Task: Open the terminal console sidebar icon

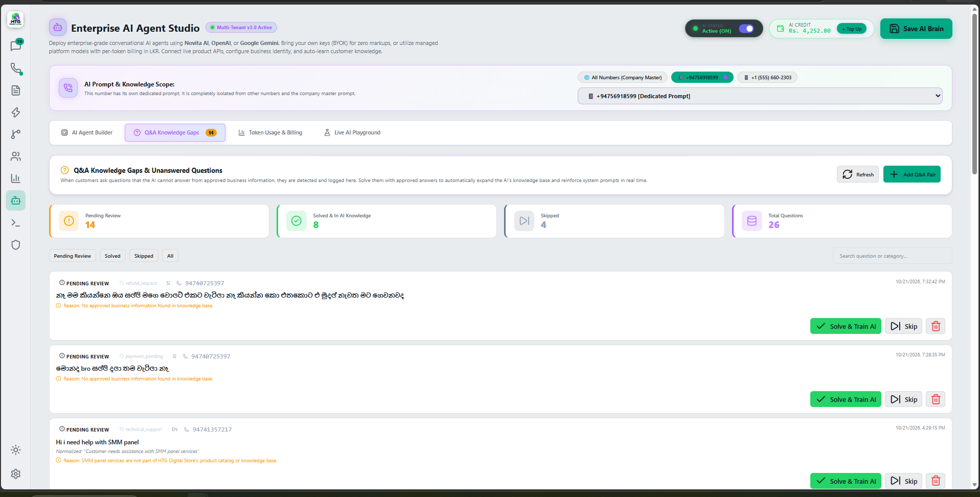Action: pos(16,223)
